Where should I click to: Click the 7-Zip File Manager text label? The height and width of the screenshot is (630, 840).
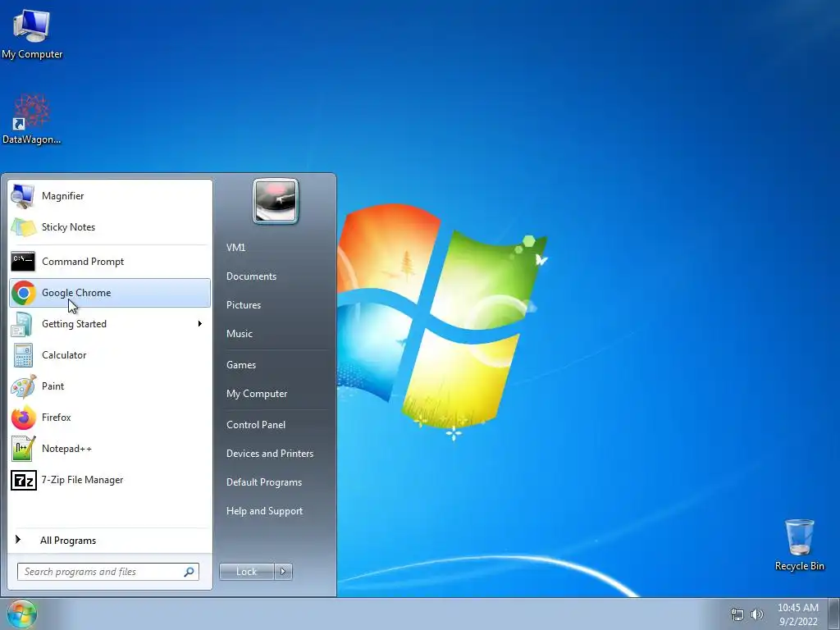(82, 480)
